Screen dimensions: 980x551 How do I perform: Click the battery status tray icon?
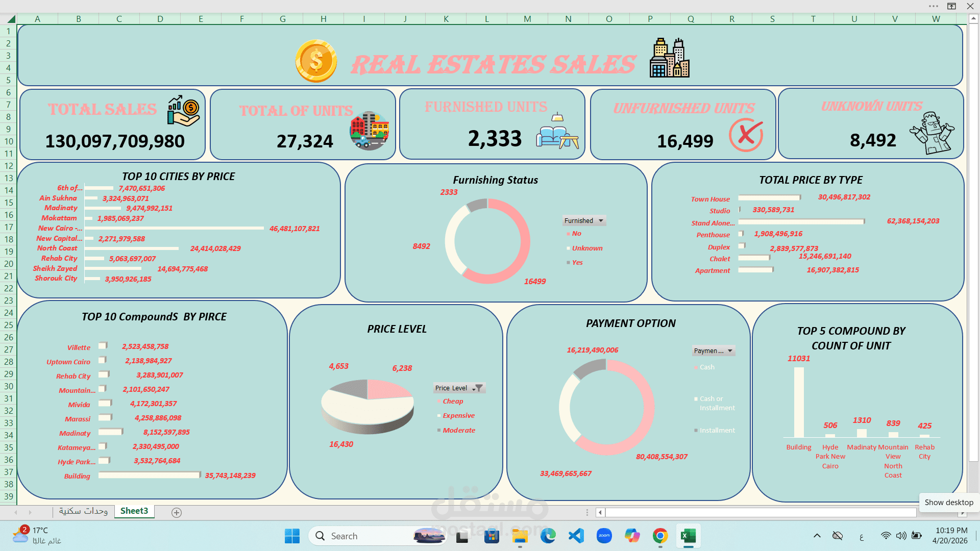click(917, 536)
